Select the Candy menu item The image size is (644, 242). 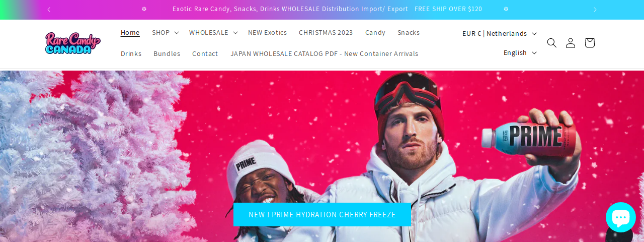(x=375, y=32)
